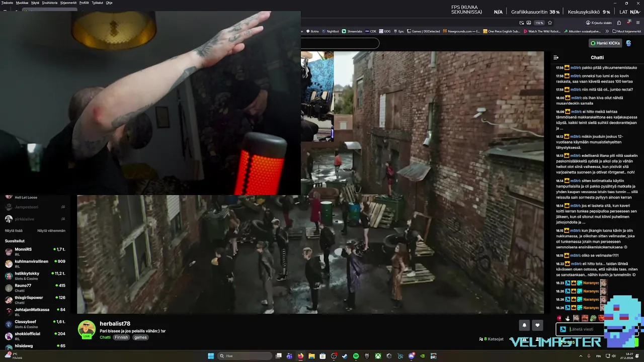
Task: Open pirkkislive followed channel
Action: pos(35,219)
